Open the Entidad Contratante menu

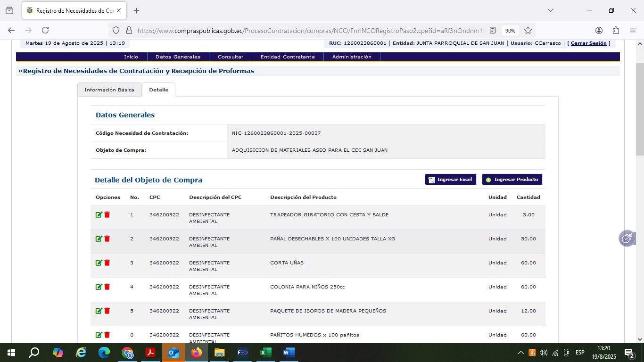288,57
